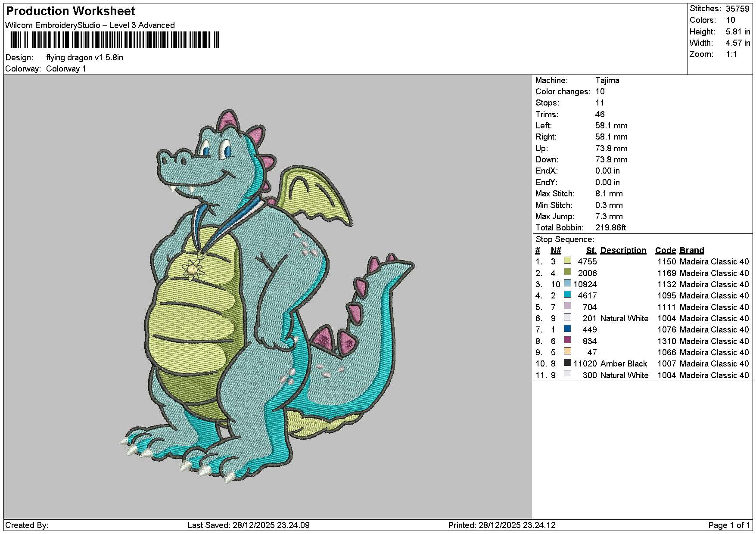
Task: Click code '1150' in the first row
Action: 666,261
